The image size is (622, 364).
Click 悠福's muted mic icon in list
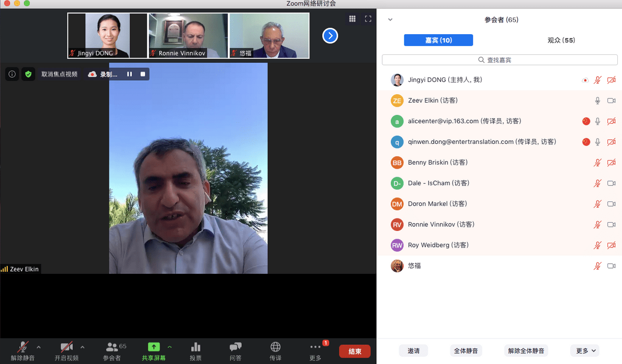click(598, 266)
